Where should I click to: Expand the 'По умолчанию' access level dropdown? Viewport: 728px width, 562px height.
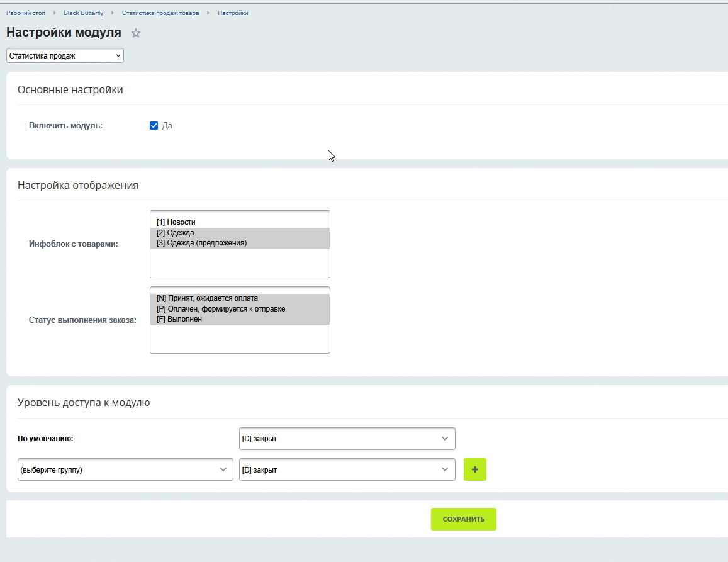[x=347, y=439]
